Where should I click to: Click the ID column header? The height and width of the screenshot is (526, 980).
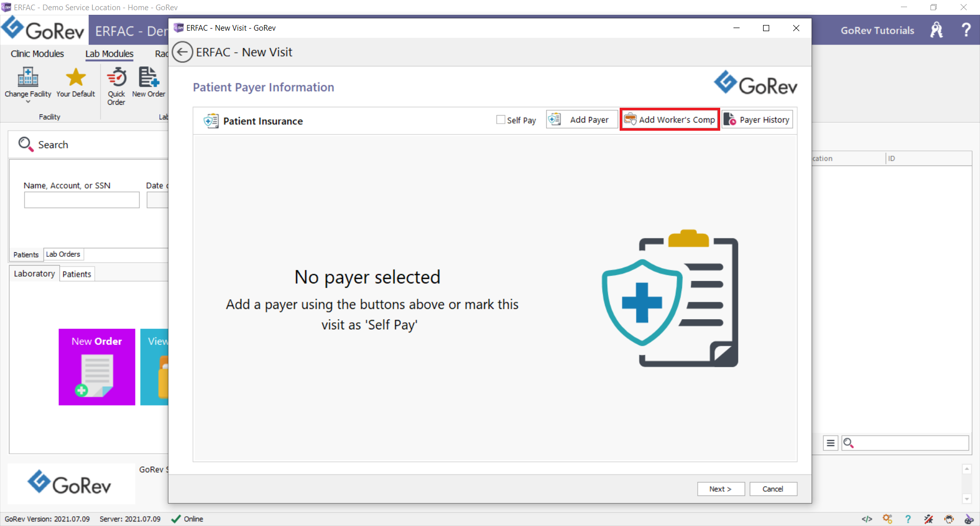928,158
